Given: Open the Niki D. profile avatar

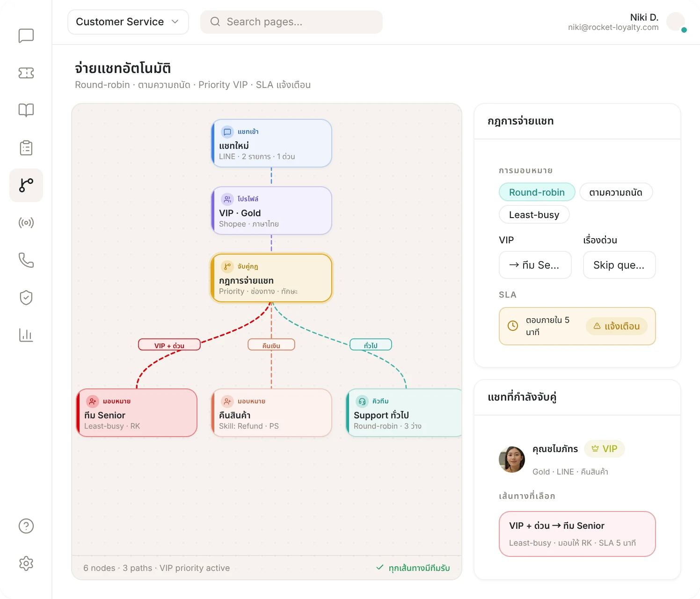Looking at the screenshot, I should pyautogui.click(x=676, y=22).
